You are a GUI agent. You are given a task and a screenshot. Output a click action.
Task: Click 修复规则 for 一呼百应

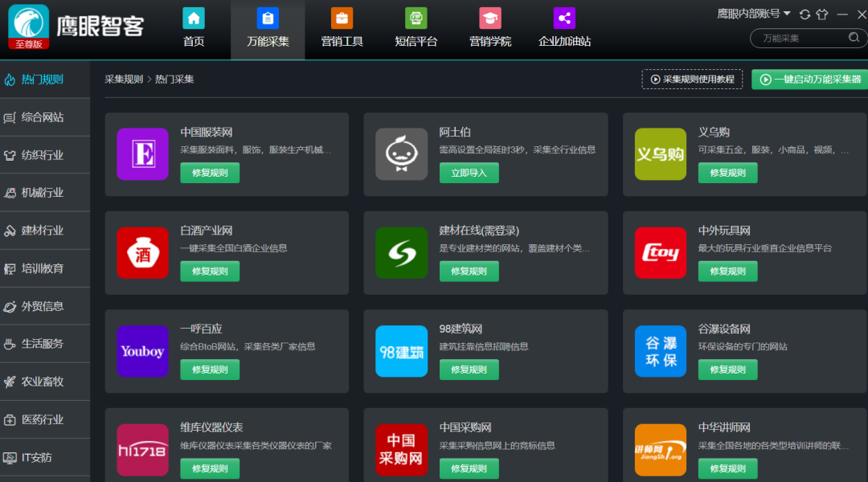tap(210, 370)
